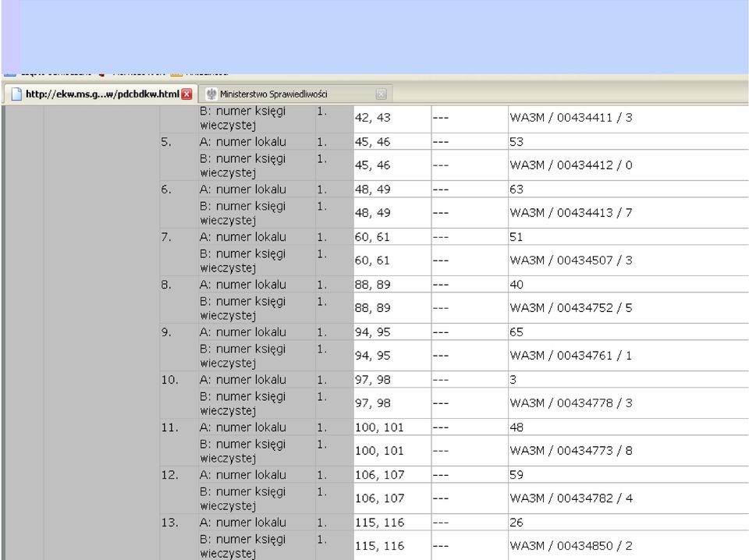This screenshot has height=560, width=749.
Task: Click '115, 116' beside lokal value 26
Action: (x=379, y=523)
